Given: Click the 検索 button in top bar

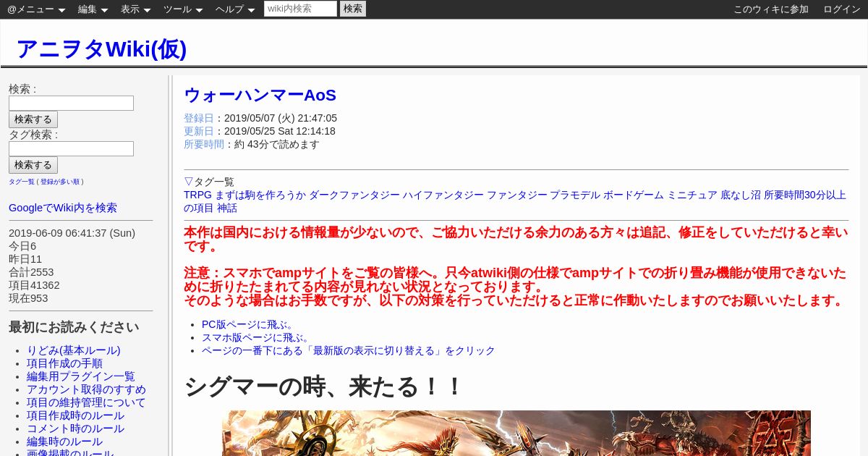Looking at the screenshot, I should (x=353, y=9).
